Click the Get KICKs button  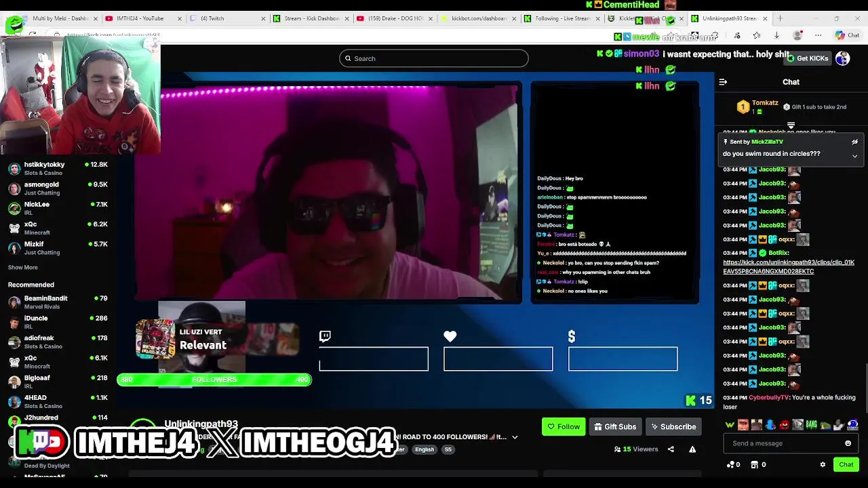pos(807,58)
